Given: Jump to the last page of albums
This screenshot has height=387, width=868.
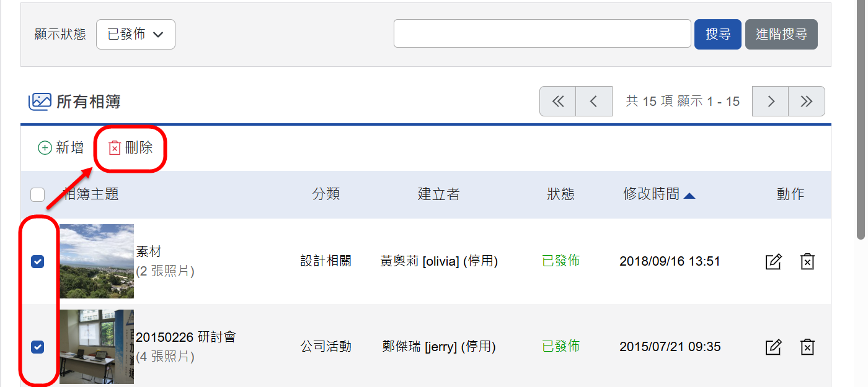Looking at the screenshot, I should [807, 101].
